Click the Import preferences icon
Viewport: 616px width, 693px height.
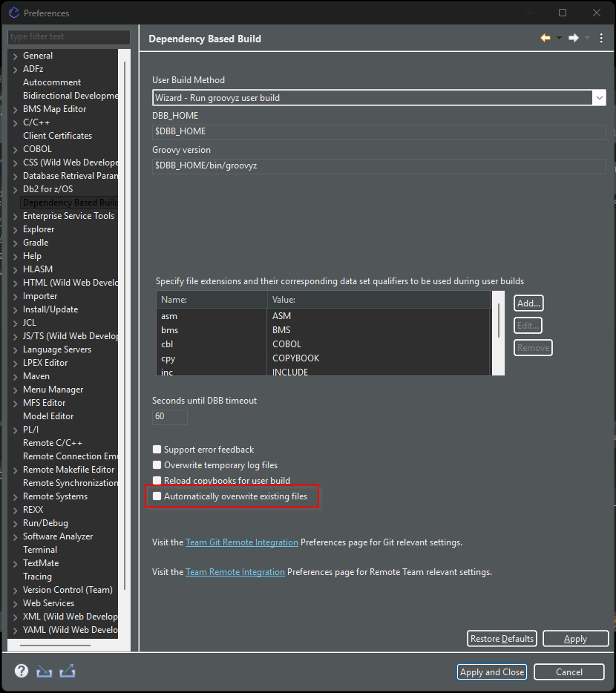(x=45, y=671)
